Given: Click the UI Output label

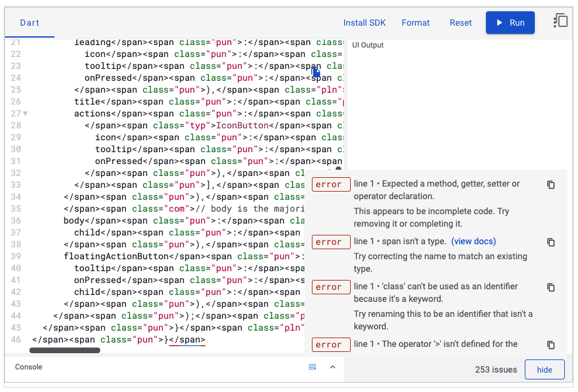Looking at the screenshot, I should click(368, 45).
